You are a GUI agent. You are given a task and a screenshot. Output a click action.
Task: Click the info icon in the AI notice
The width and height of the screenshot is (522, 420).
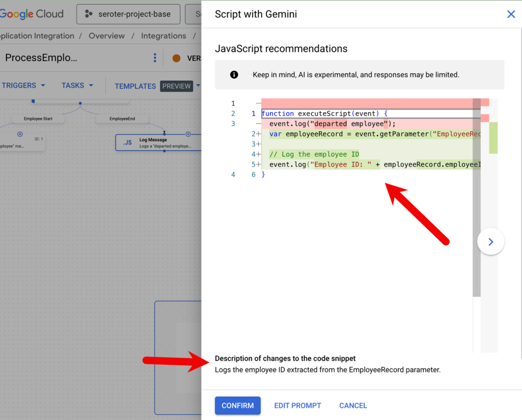point(234,75)
